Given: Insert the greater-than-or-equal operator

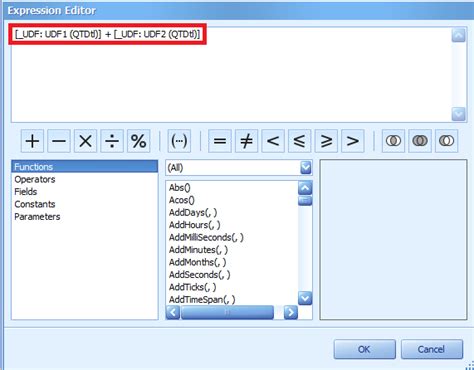Looking at the screenshot, I should coord(326,141).
